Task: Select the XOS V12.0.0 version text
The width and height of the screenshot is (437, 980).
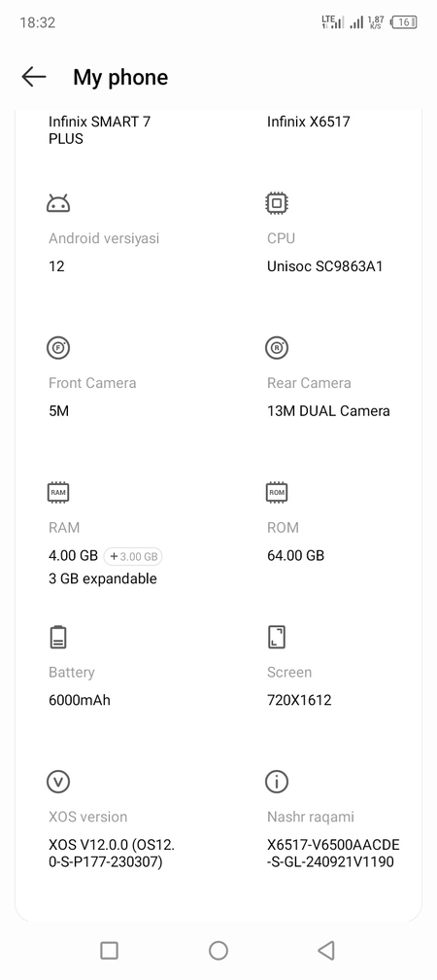Action: pos(112,854)
